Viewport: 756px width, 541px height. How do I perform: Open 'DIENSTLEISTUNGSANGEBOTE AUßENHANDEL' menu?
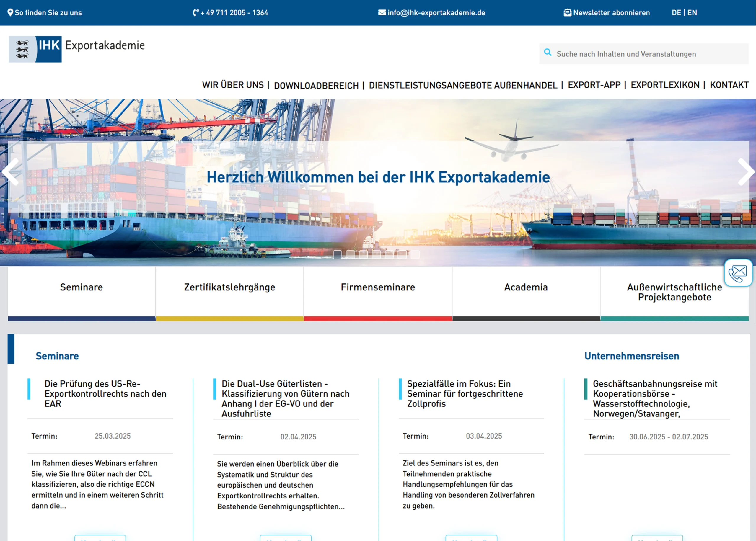pos(463,85)
